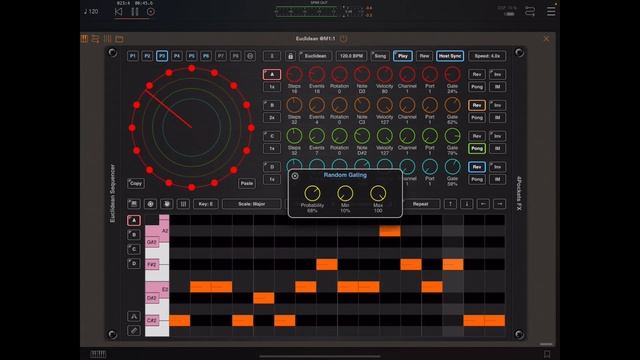
Task: Open the pattern settings icon after P8
Action: [250, 56]
